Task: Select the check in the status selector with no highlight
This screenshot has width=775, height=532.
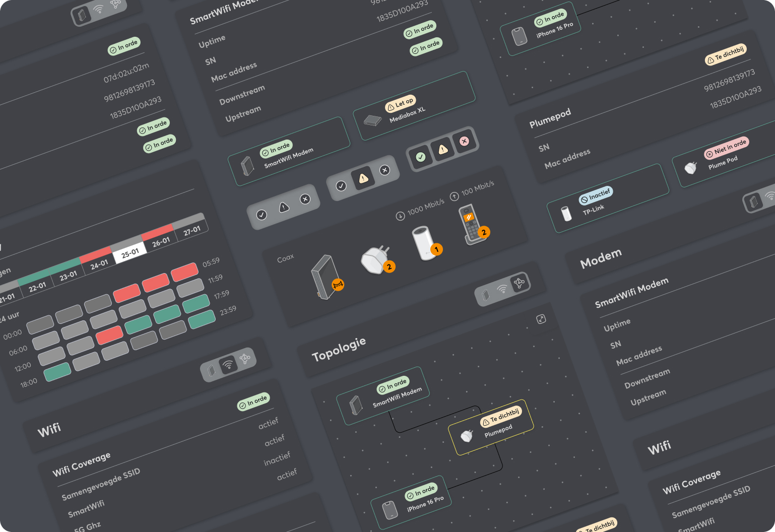Action: pos(262,215)
